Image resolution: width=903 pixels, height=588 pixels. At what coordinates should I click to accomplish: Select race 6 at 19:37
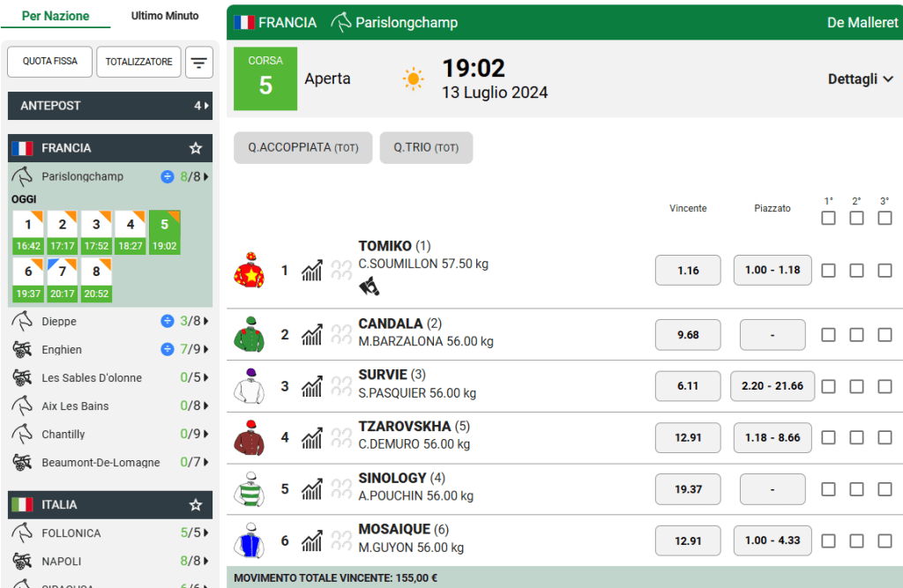click(x=28, y=279)
